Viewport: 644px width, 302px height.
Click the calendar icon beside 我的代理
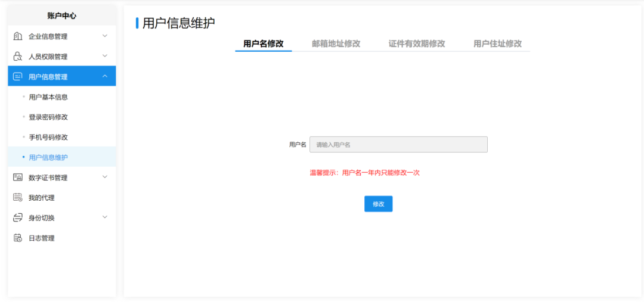(x=18, y=197)
